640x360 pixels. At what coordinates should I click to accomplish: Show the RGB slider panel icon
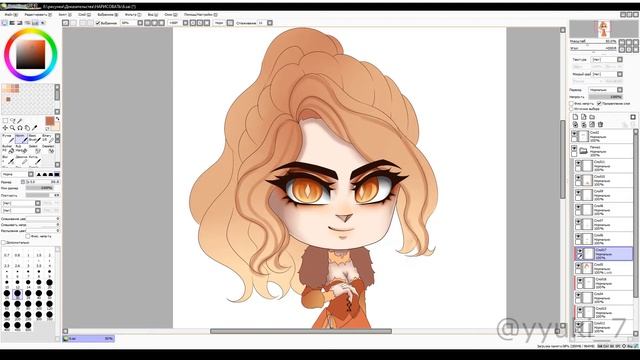click(12, 23)
